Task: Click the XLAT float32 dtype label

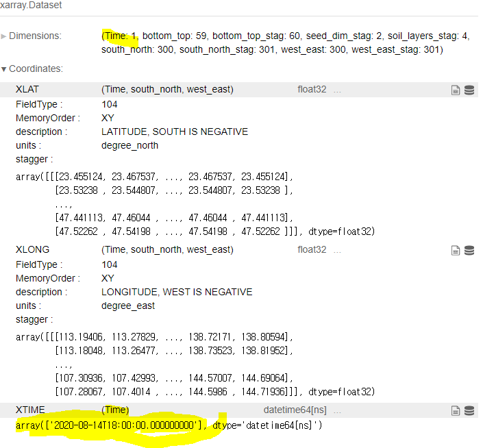Action: (312, 90)
